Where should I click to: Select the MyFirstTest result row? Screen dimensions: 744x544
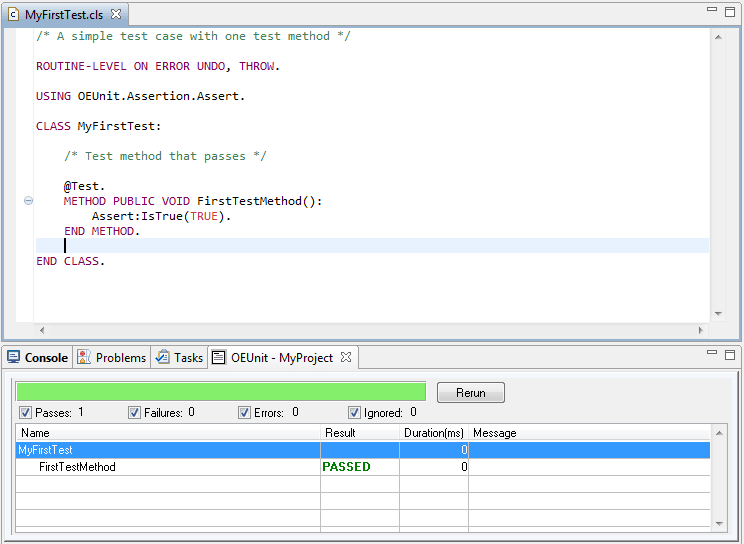coord(363,450)
